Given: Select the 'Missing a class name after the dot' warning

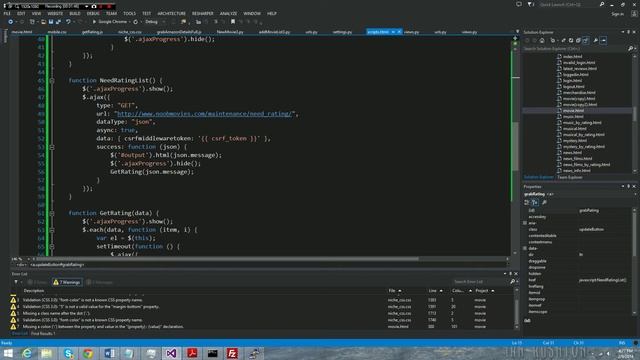Looking at the screenshot, I should pos(261,313).
